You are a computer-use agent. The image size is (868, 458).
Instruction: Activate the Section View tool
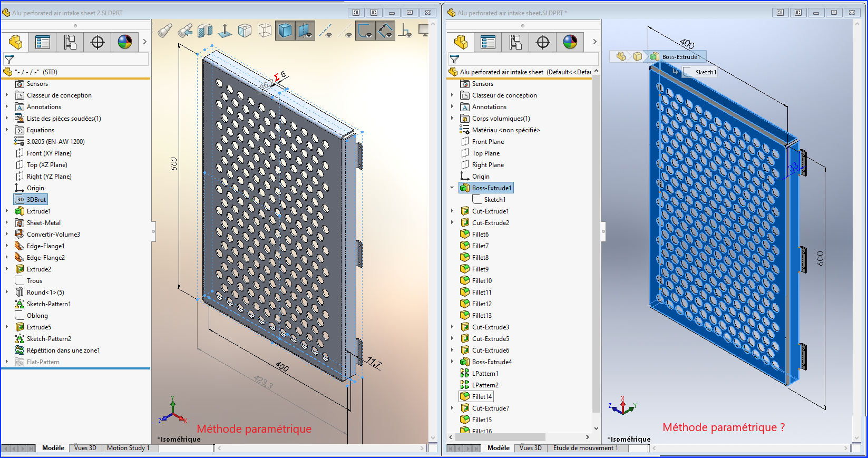[x=205, y=31]
